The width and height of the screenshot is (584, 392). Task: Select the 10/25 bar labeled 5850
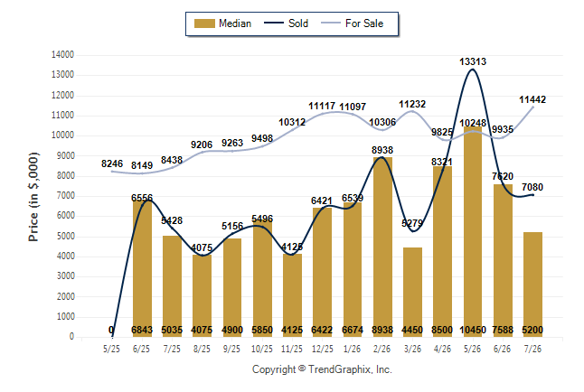tap(262, 278)
